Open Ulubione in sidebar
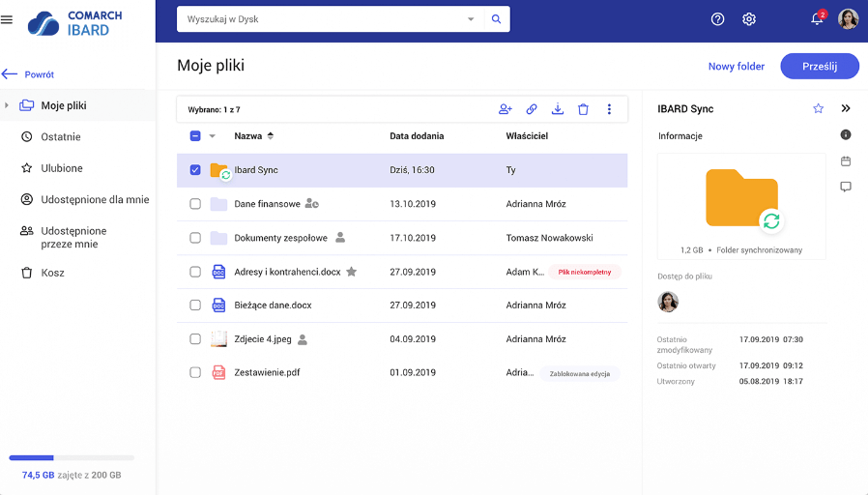 pyautogui.click(x=62, y=168)
